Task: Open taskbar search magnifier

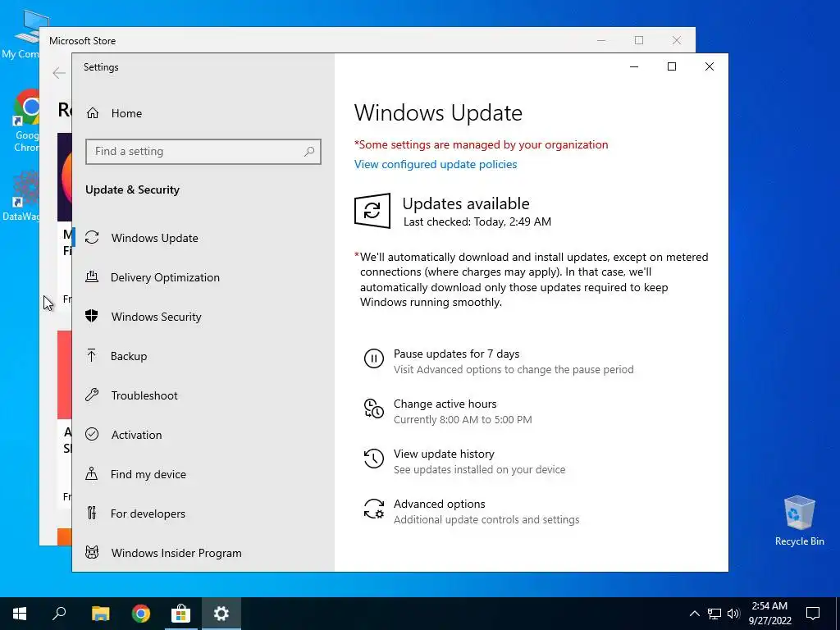Action: pyautogui.click(x=59, y=614)
